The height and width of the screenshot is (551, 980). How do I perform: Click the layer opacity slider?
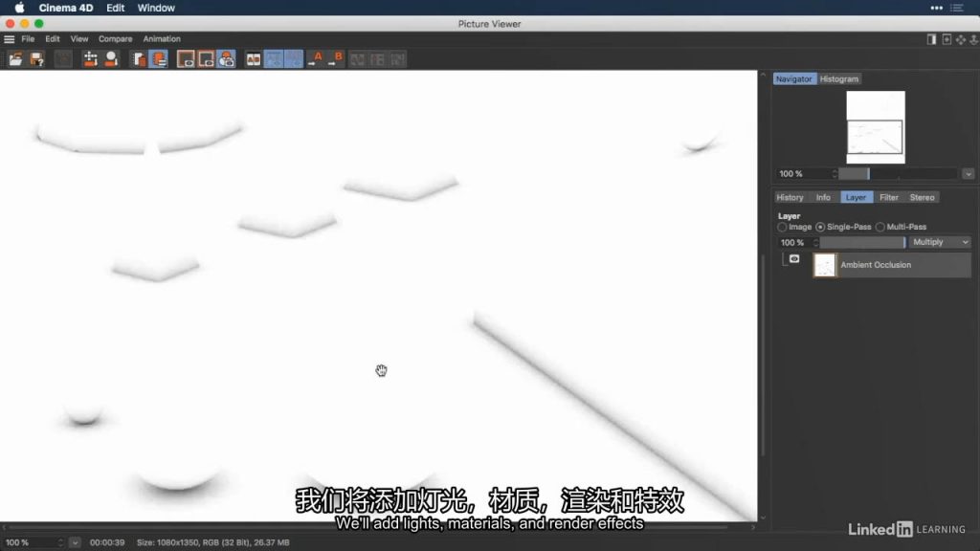pyautogui.click(x=862, y=242)
